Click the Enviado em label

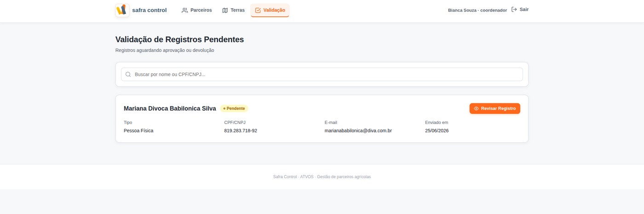pyautogui.click(x=437, y=123)
